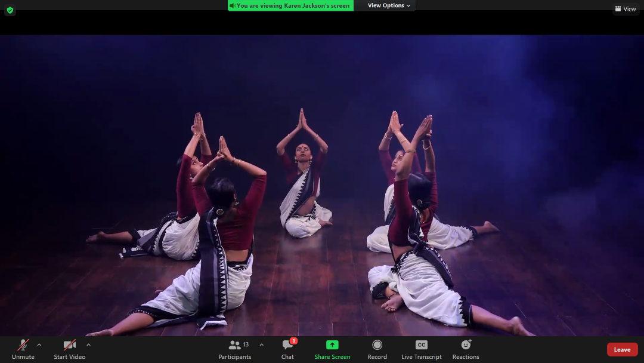Expand video options arrow beside Start Video
Viewport: 644px width, 363px height.
pos(88,344)
